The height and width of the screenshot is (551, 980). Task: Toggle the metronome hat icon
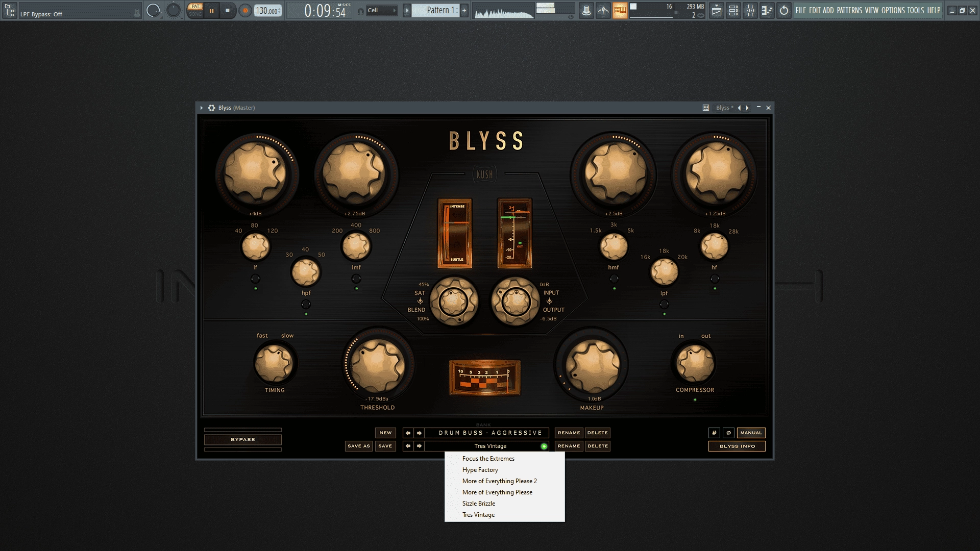pyautogui.click(x=586, y=10)
